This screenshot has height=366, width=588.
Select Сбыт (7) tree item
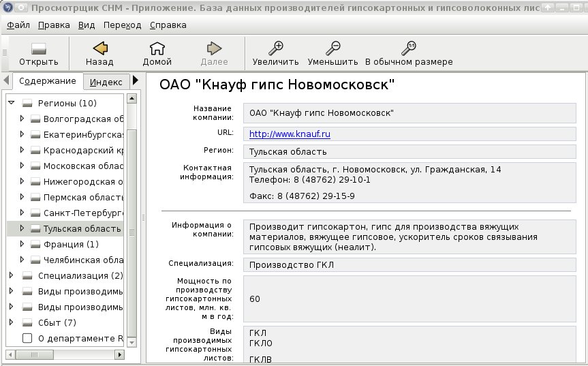pos(57,323)
